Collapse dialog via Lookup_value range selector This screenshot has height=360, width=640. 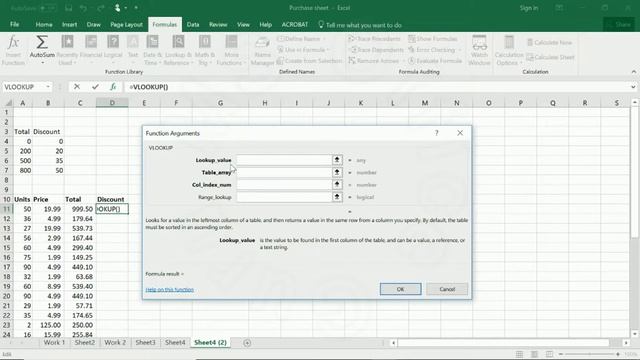pyautogui.click(x=337, y=160)
